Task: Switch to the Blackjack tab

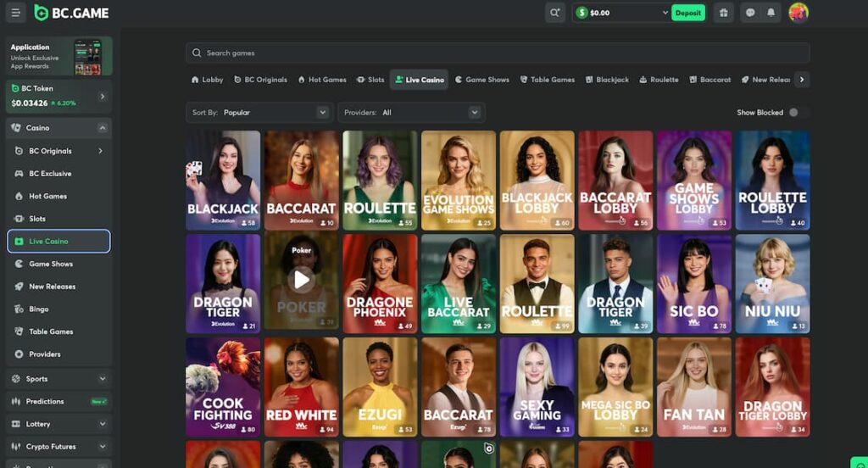Action: click(607, 80)
